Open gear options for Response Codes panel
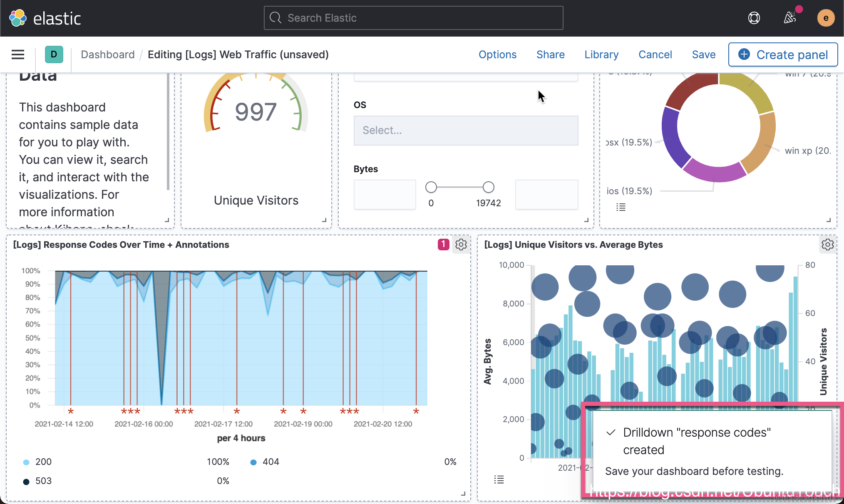Image resolution: width=844 pixels, height=504 pixels. coord(461,245)
